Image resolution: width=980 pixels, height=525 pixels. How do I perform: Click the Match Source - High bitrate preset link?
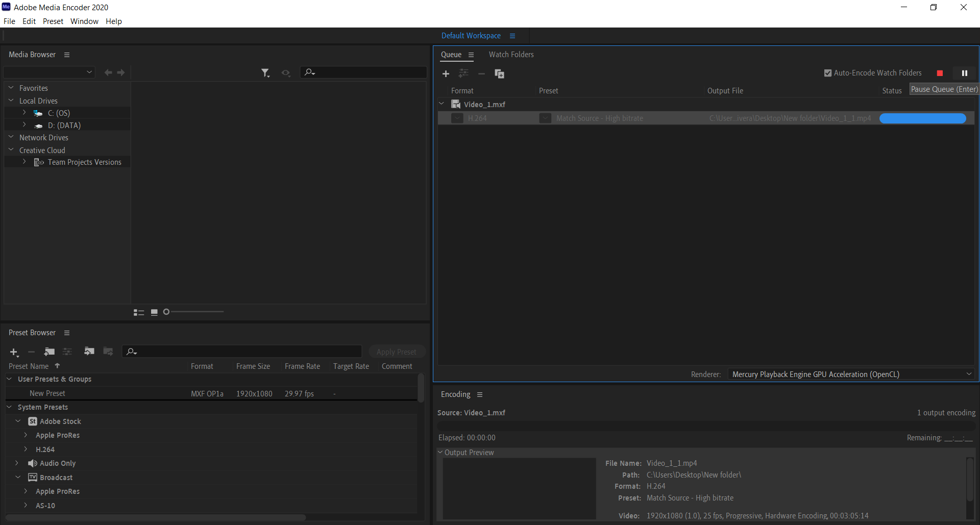pyautogui.click(x=599, y=118)
